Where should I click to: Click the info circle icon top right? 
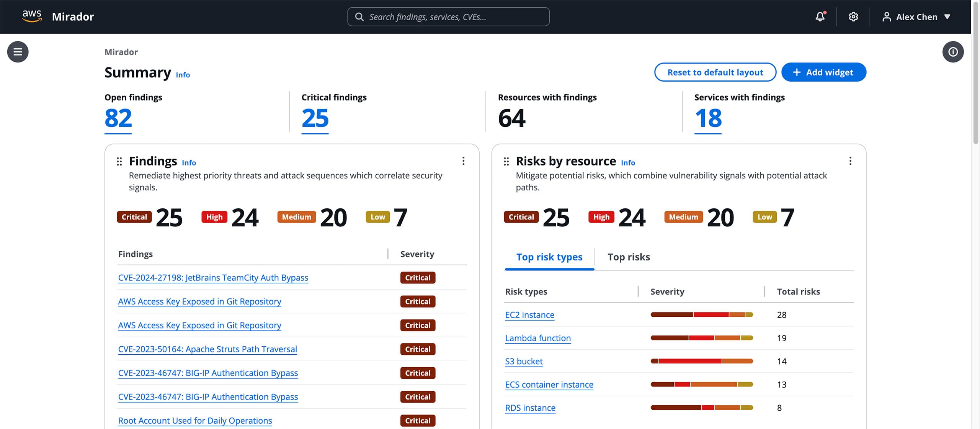pyautogui.click(x=953, y=52)
